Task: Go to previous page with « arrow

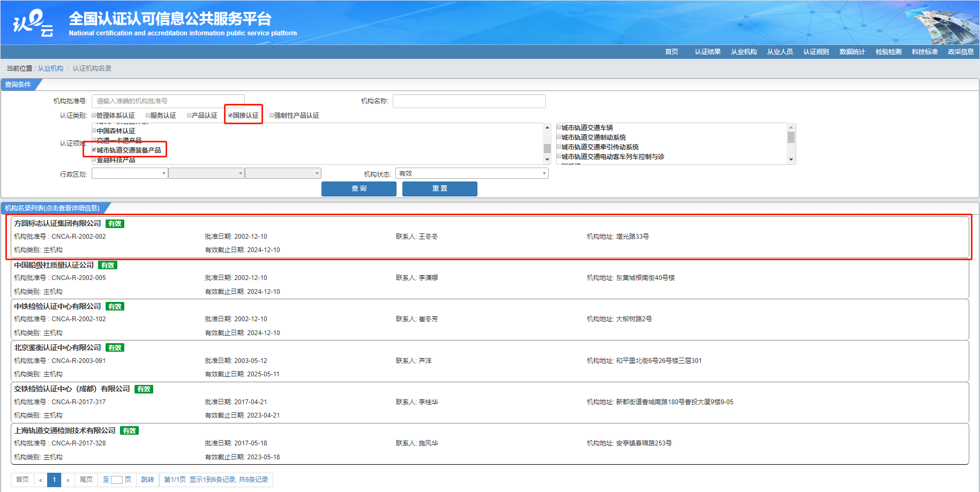Action: [x=40, y=480]
